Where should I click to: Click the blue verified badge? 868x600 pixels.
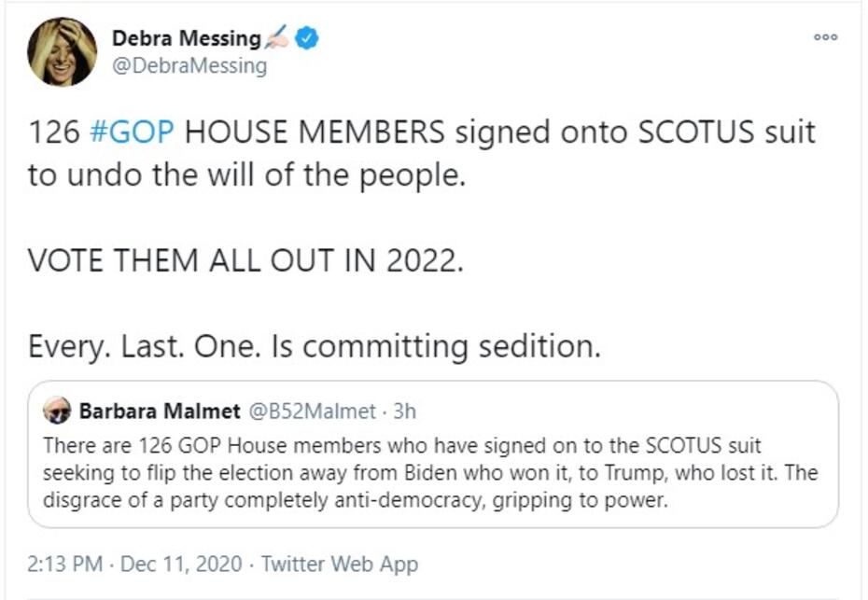point(308,38)
